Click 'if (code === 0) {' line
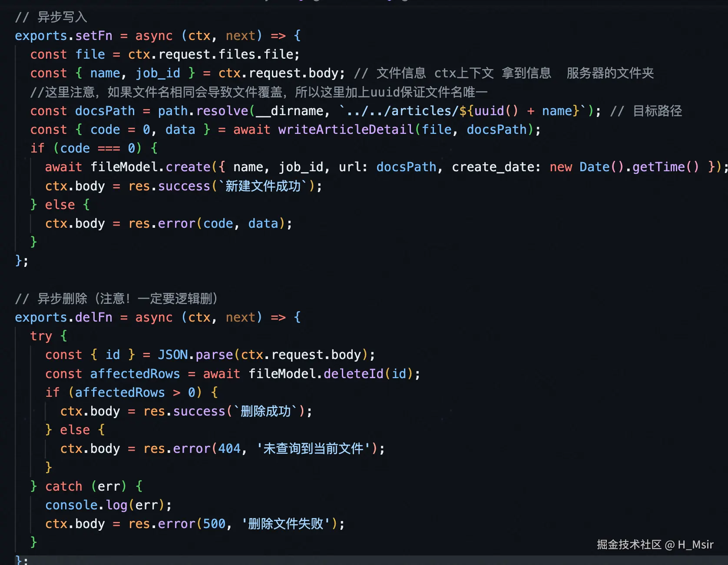The height and width of the screenshot is (565, 728). [94, 148]
